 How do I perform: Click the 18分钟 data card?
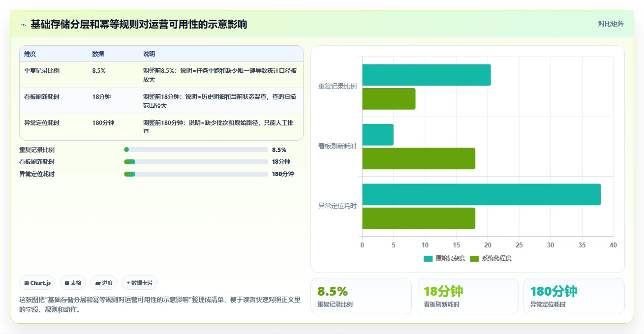coord(467,296)
